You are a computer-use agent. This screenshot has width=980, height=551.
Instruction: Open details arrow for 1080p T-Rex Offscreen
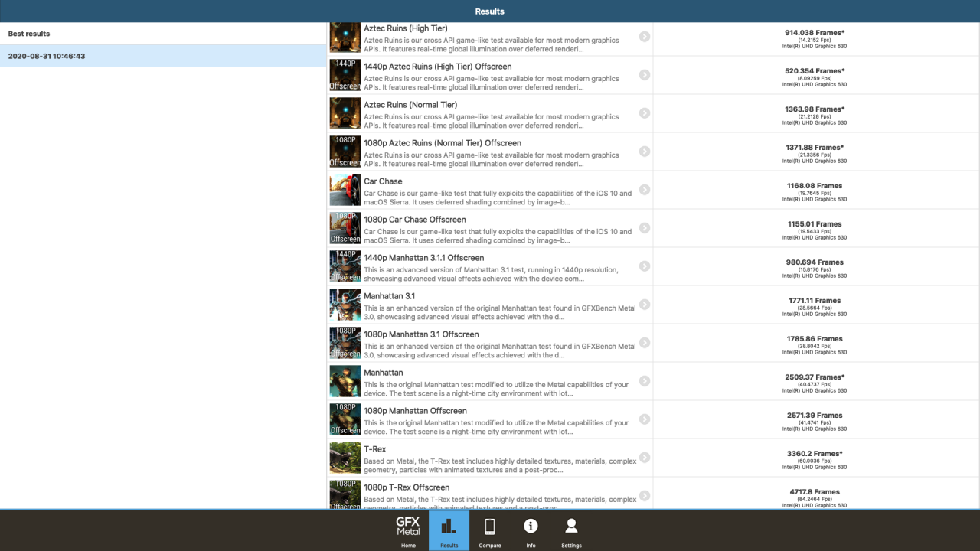(645, 496)
